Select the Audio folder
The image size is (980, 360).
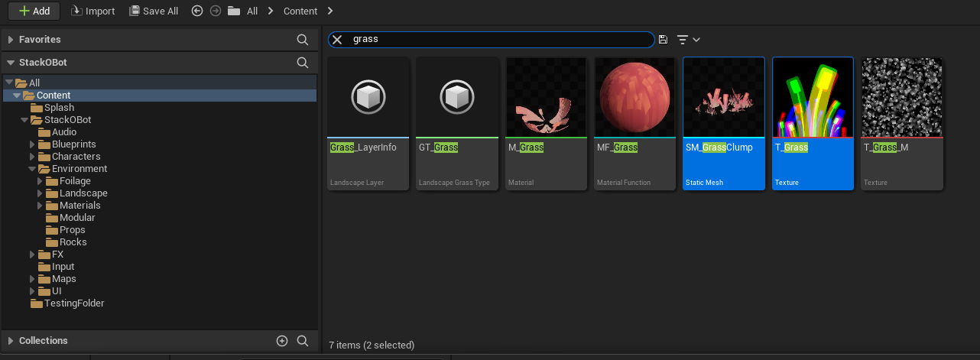tap(63, 132)
